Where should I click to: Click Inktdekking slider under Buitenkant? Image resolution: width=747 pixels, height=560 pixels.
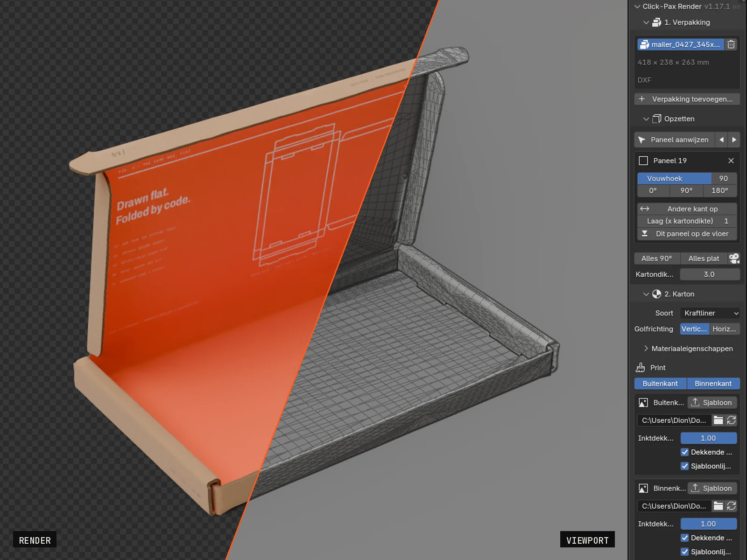(709, 438)
